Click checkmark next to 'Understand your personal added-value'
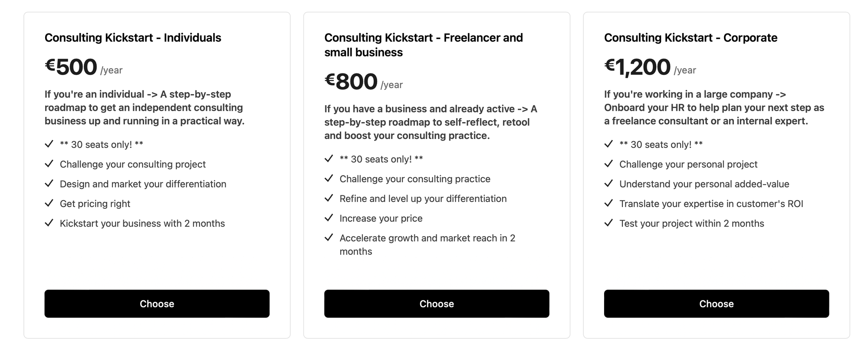 (x=609, y=184)
